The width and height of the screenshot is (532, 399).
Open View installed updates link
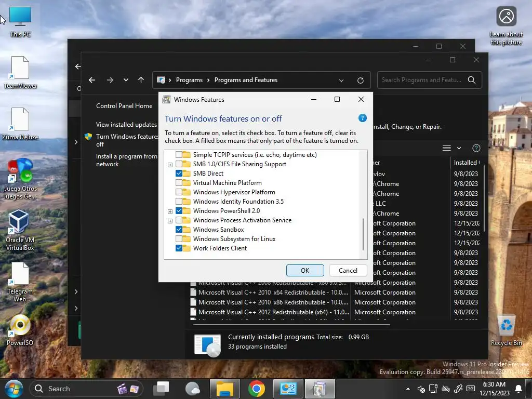coord(126,125)
